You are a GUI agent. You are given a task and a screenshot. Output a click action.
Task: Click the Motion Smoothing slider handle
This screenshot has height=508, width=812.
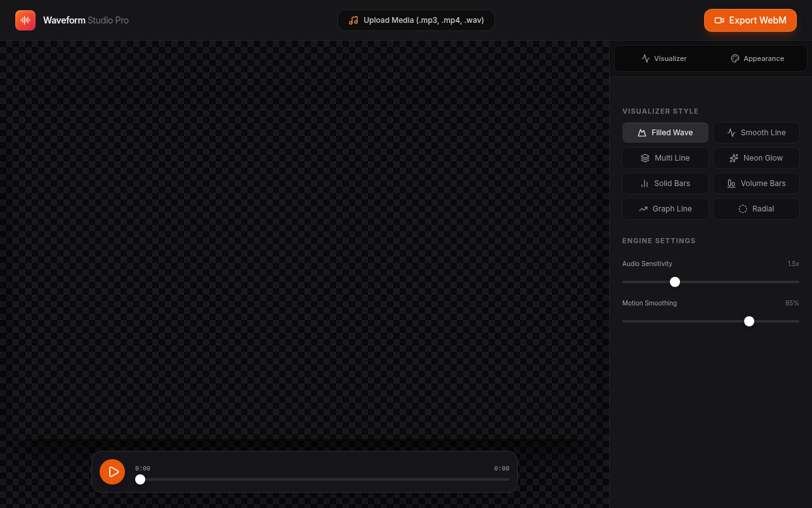coord(749,321)
